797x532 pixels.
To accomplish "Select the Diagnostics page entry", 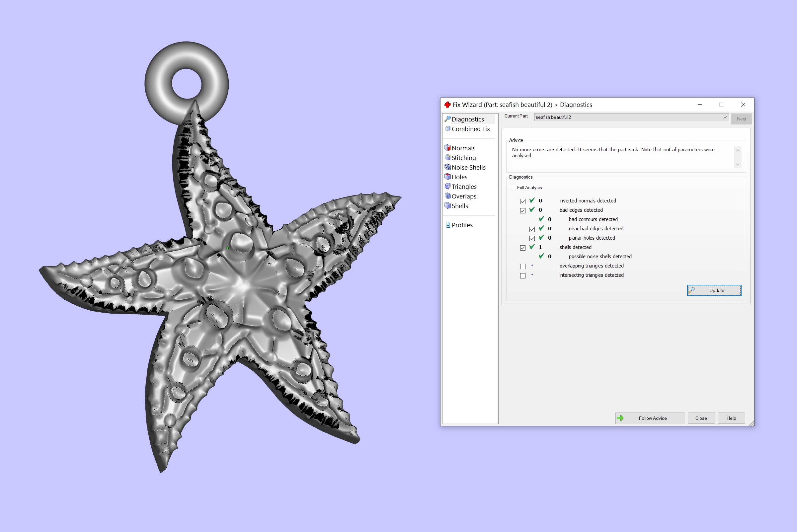I will 467,119.
